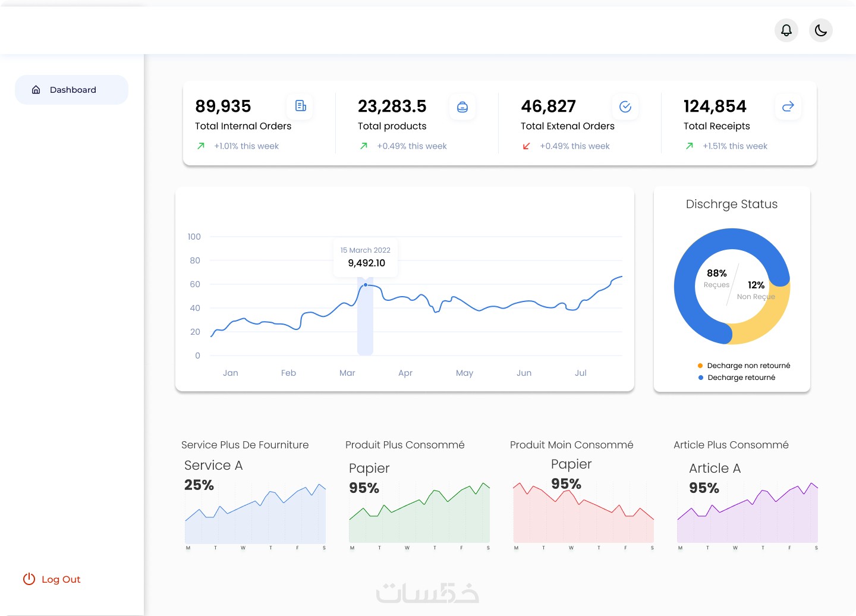Select the Dashboard menu item
The image size is (856, 616).
click(x=71, y=90)
